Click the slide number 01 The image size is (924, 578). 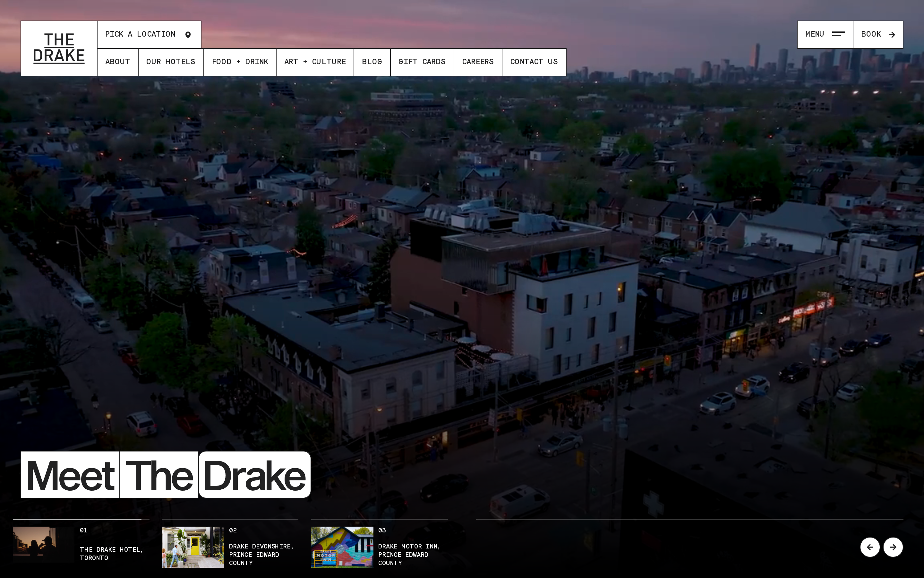pyautogui.click(x=84, y=530)
